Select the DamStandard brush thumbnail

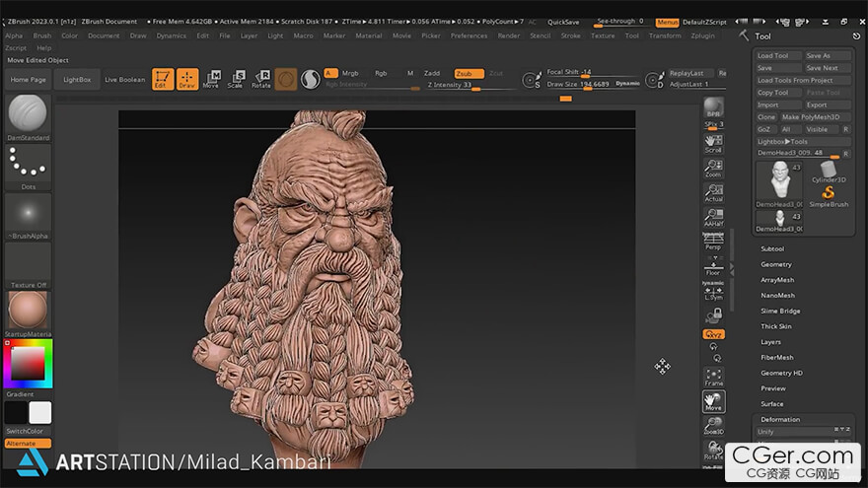click(x=28, y=113)
